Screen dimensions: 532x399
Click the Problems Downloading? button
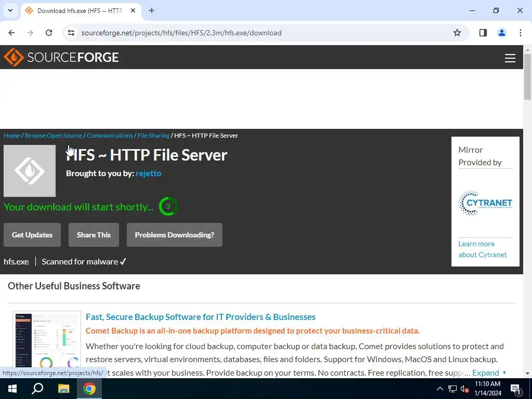coord(175,235)
